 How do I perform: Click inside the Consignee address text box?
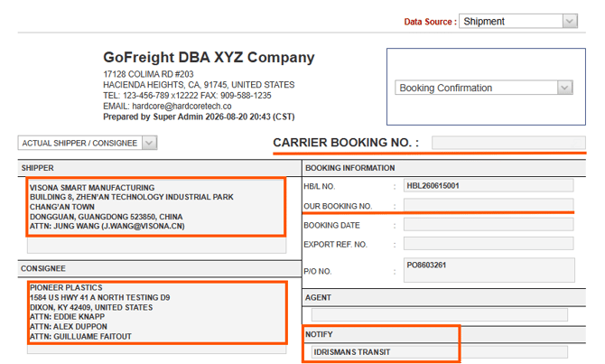coord(156,313)
